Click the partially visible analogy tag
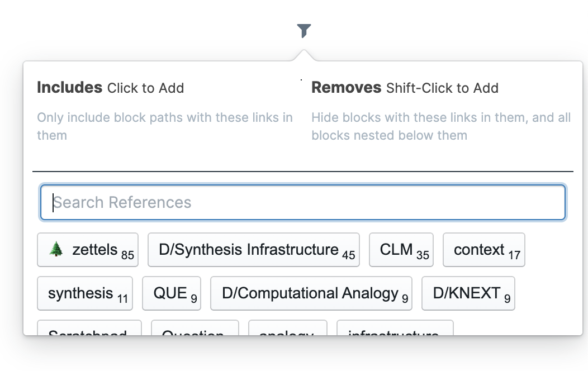Screen dimensions: 588x371 point(287,330)
